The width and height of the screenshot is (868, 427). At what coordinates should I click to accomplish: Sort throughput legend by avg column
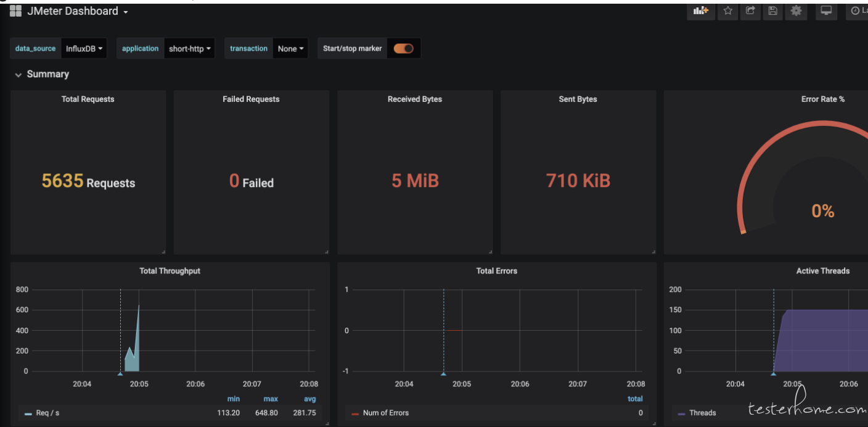tap(310, 399)
